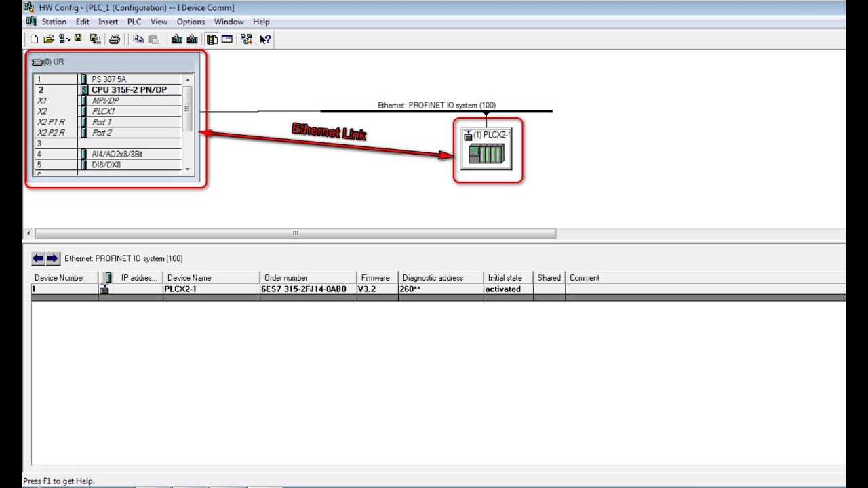Viewport: 868px width, 488px height.
Task: Select the Port 2 row in rack
Action: click(108, 133)
